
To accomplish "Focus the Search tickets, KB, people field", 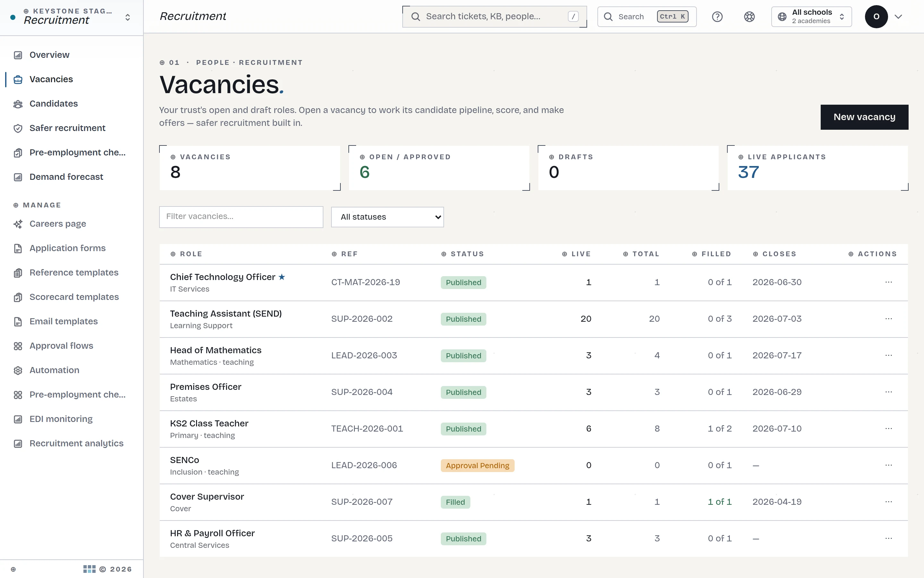I will coord(494,17).
